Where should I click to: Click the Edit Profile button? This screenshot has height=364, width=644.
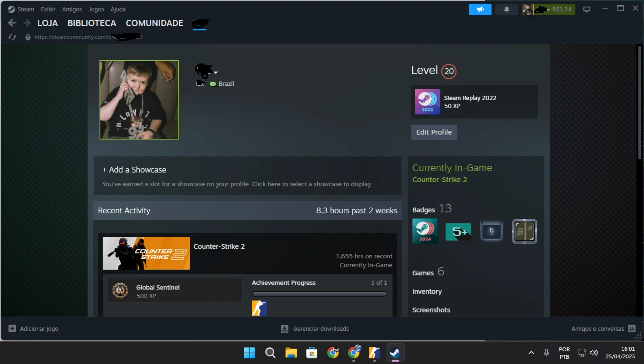(x=434, y=132)
